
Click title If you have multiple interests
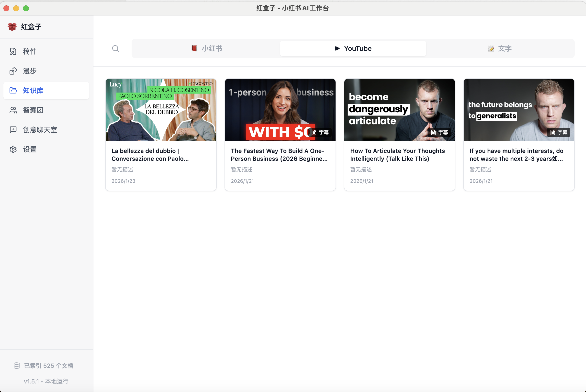tap(516, 155)
